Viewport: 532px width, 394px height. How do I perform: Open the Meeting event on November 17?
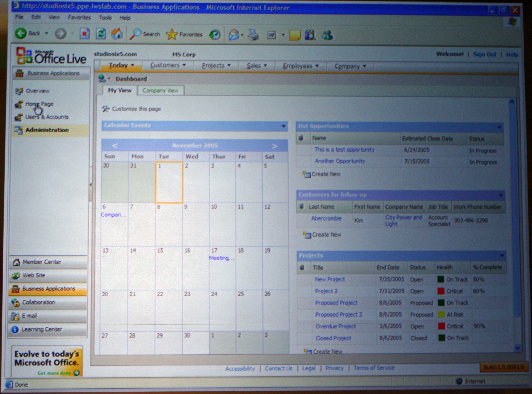(222, 258)
